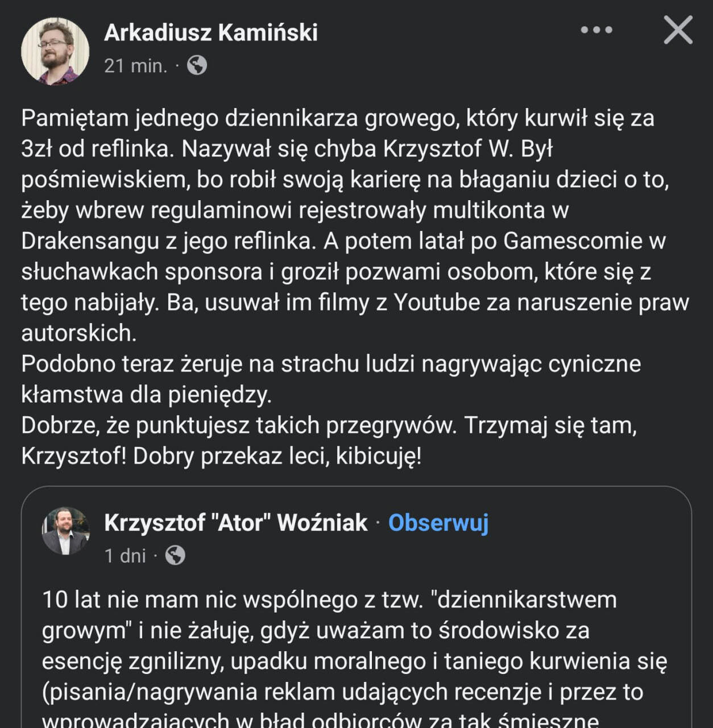Open Arkadiusz Kamiński's profile via his name
713x728 pixels.
pos(211,32)
